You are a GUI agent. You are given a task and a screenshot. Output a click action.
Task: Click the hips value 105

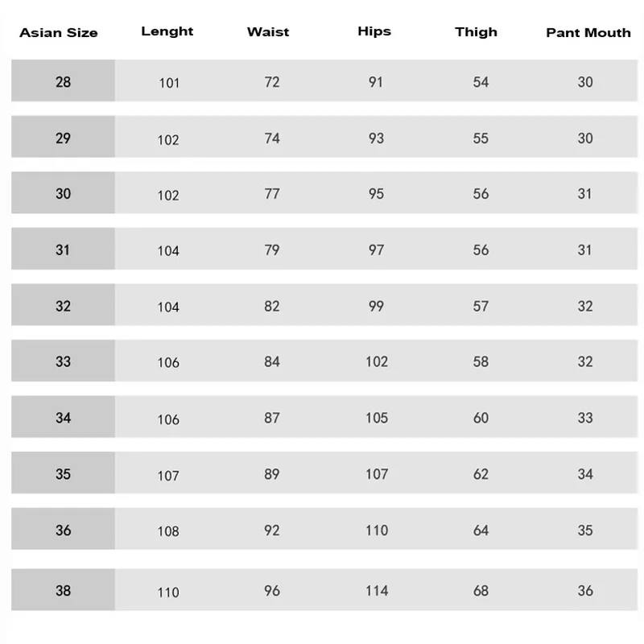point(376,418)
